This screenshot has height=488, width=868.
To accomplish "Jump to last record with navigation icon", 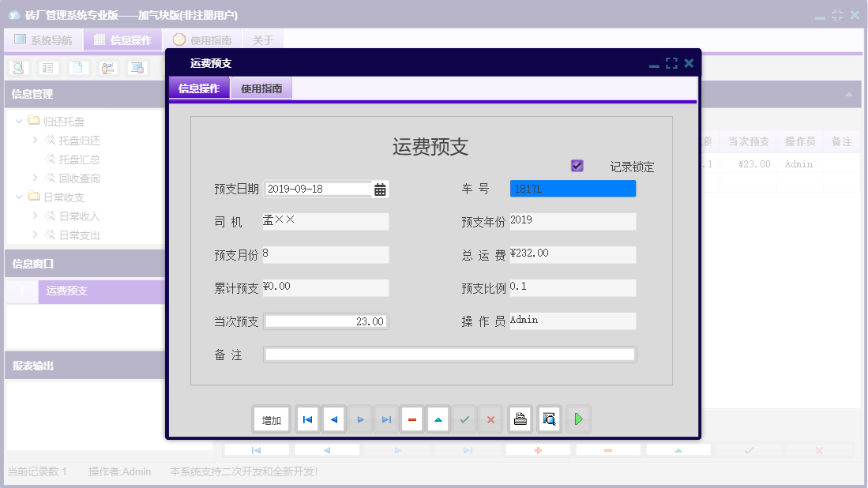I will tap(385, 419).
